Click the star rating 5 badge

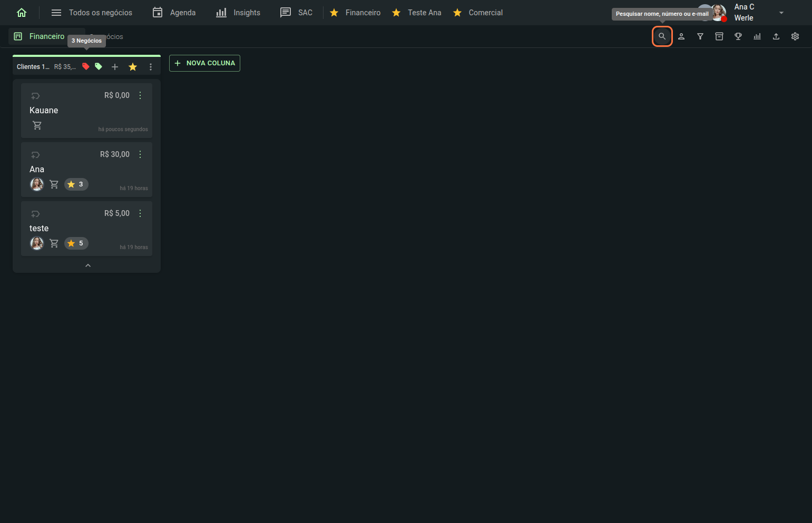[76, 243]
